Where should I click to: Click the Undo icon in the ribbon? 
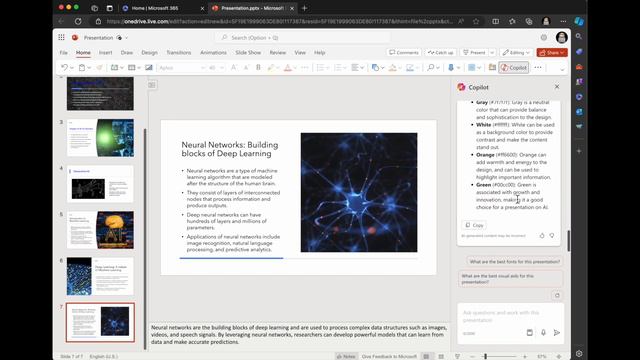click(64, 68)
